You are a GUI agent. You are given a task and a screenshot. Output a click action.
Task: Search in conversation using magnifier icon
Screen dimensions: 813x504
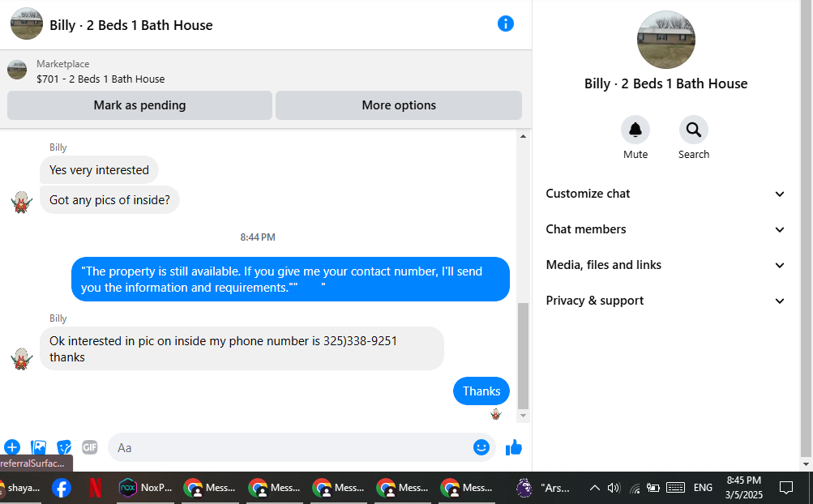coord(694,130)
